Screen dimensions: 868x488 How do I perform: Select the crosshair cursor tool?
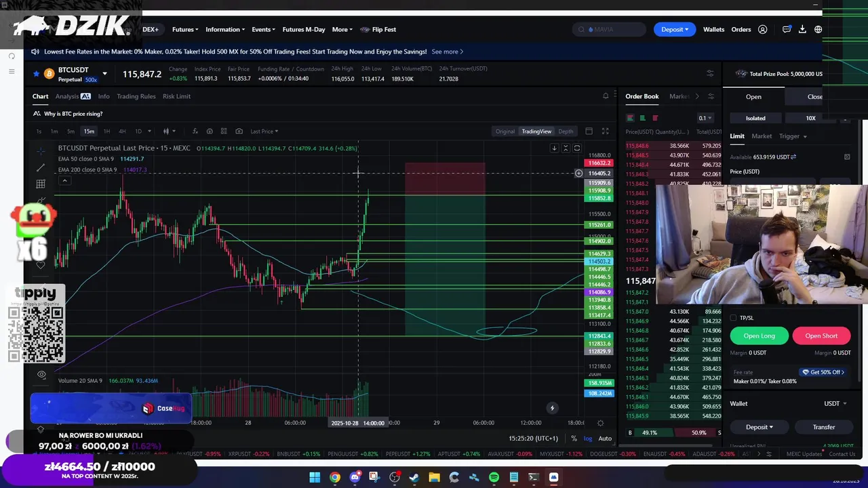[x=41, y=150]
